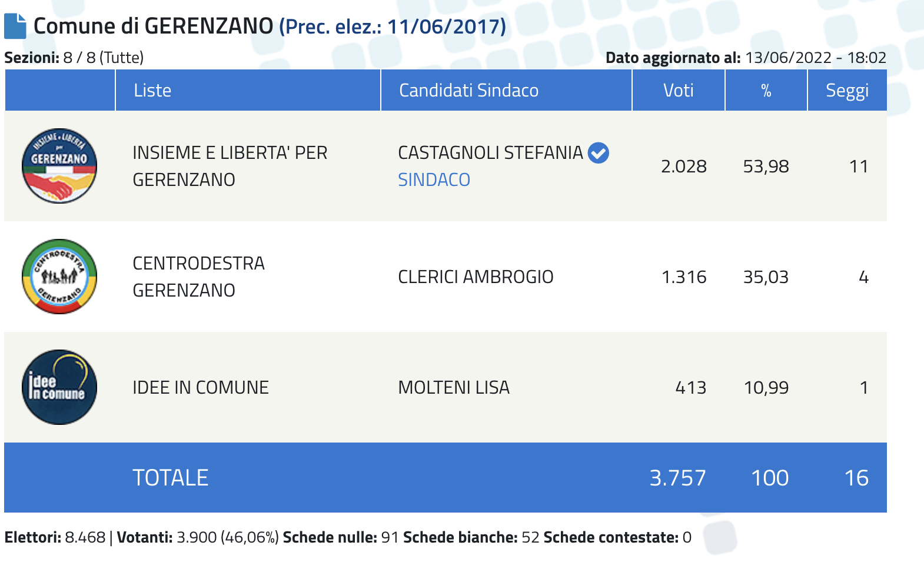Click the CENTRODESTRA GERENZANO list name

tap(198, 277)
